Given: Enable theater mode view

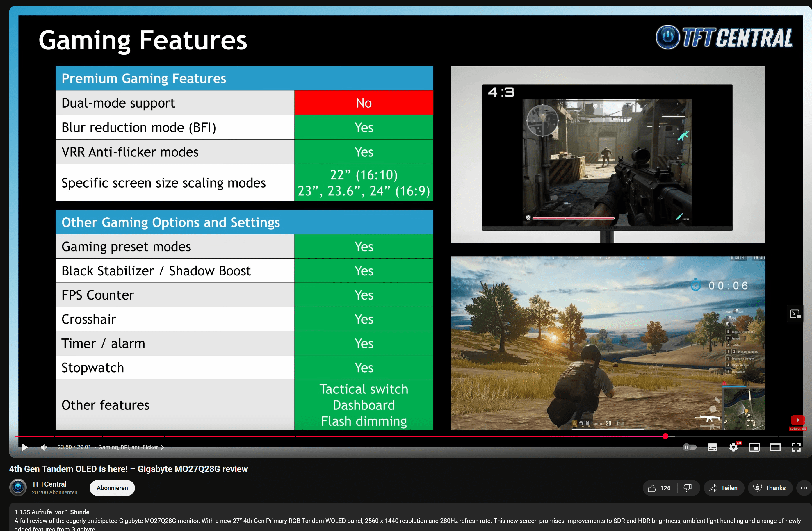Looking at the screenshot, I should [775, 447].
